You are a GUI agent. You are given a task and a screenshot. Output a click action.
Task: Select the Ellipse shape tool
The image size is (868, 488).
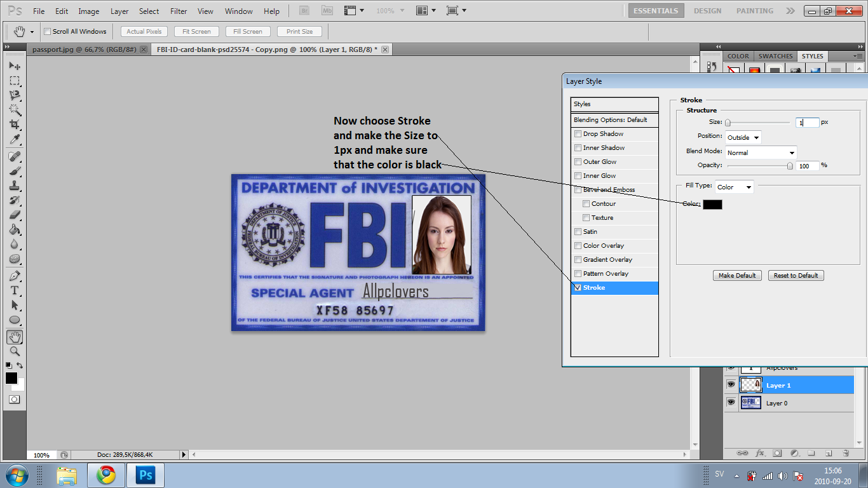tap(14, 320)
